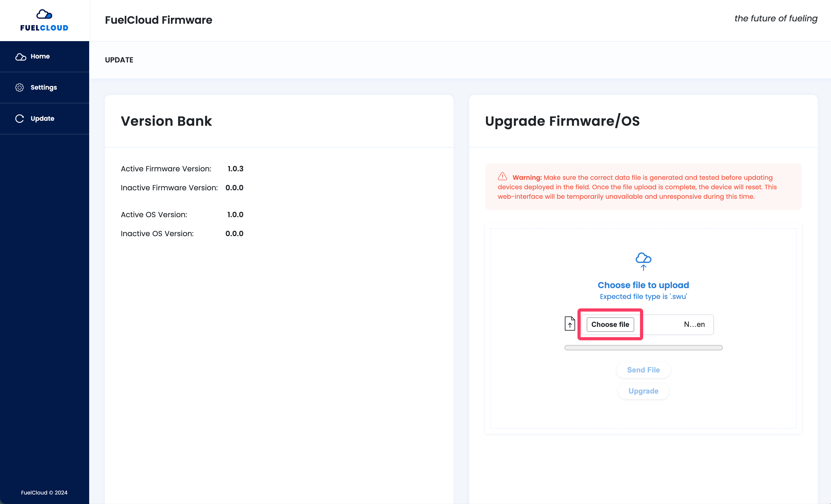Click the file upload document icon
The image size is (831, 504).
click(x=570, y=324)
